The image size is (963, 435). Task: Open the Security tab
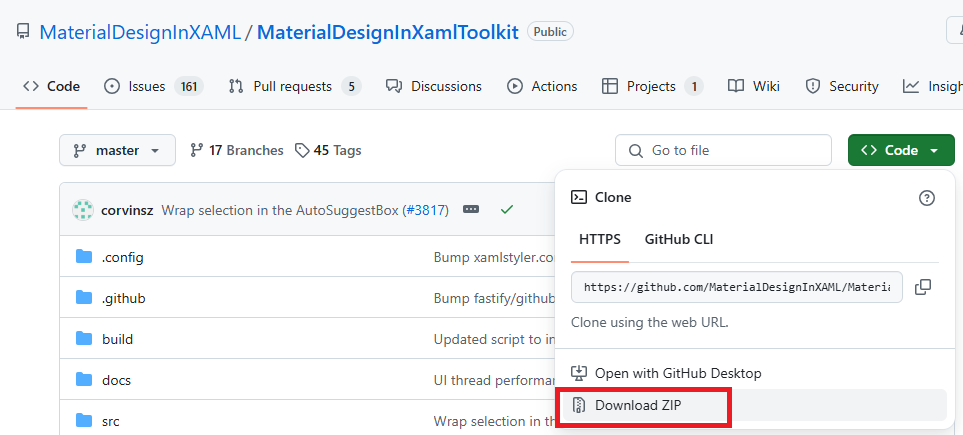[x=841, y=87]
